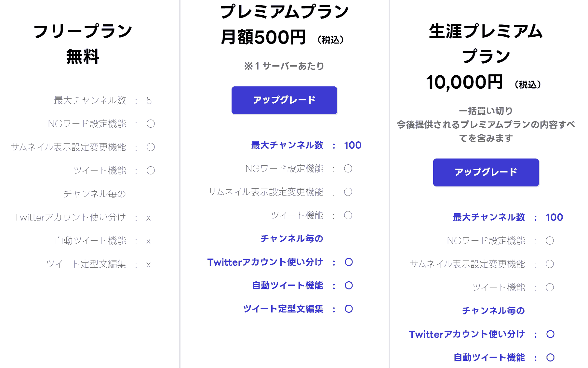Click the Premium Plan アップグレード button
Screen dimensions: 588x368
pos(284,100)
